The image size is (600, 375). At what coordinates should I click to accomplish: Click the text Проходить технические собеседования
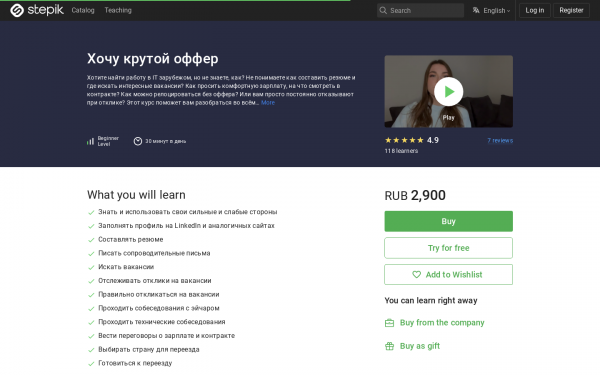[162, 322]
